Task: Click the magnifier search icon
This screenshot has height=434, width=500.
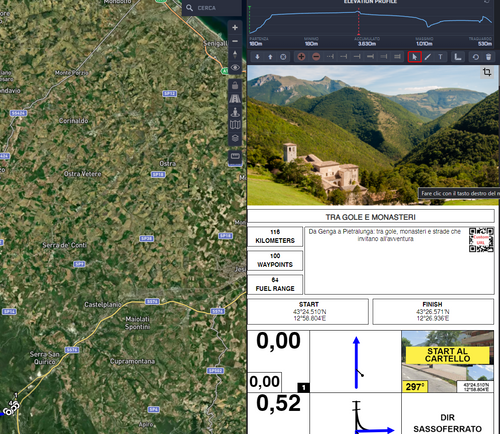Action: click(189, 8)
